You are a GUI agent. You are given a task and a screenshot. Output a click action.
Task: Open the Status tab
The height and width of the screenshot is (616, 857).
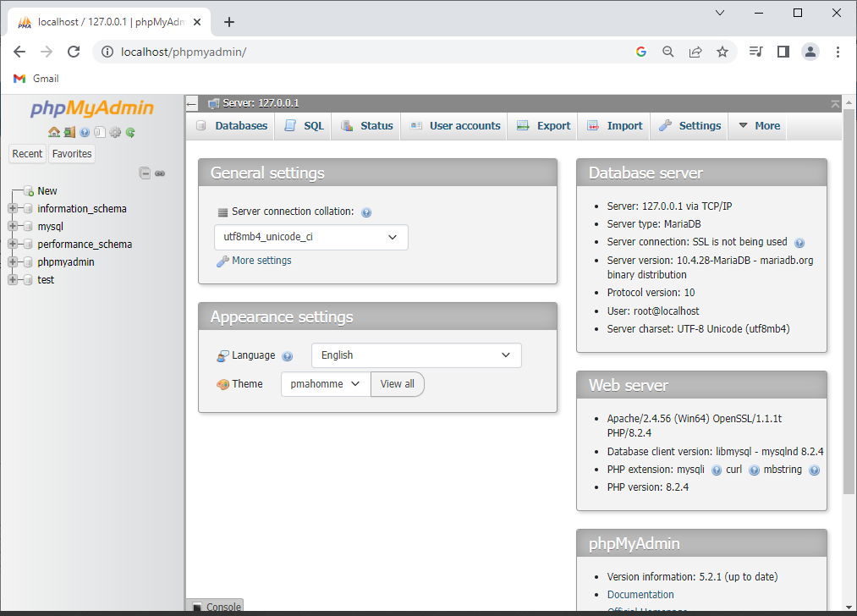pyautogui.click(x=366, y=126)
